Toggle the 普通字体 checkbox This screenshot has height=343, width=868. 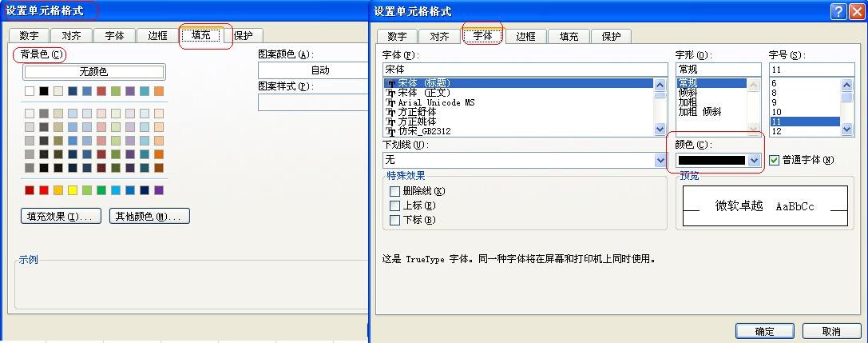tap(774, 160)
